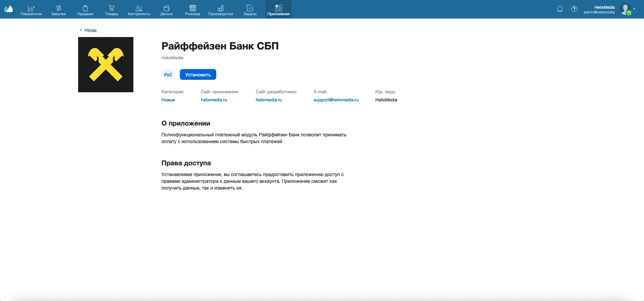Image resolution: width=644 pixels, height=301 pixels.
Task: Click the user avatar picture
Action: (x=625, y=9)
